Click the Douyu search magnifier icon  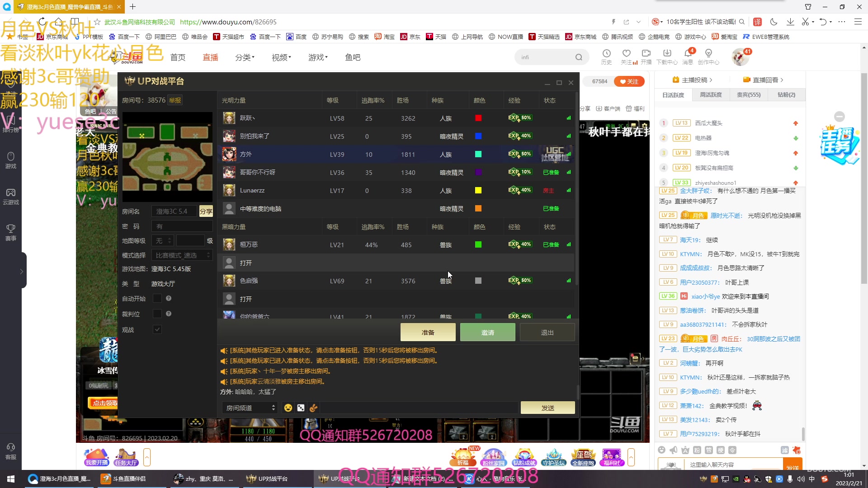[579, 57]
